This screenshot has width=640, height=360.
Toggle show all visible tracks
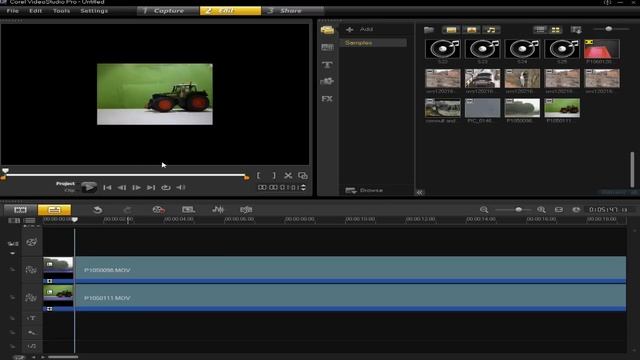pos(14,220)
